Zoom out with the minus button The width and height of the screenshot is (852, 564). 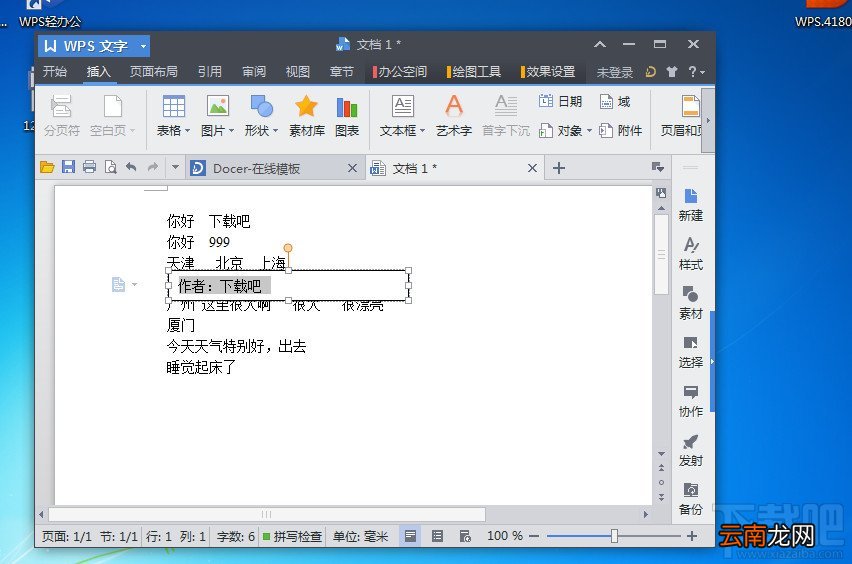click(534, 536)
